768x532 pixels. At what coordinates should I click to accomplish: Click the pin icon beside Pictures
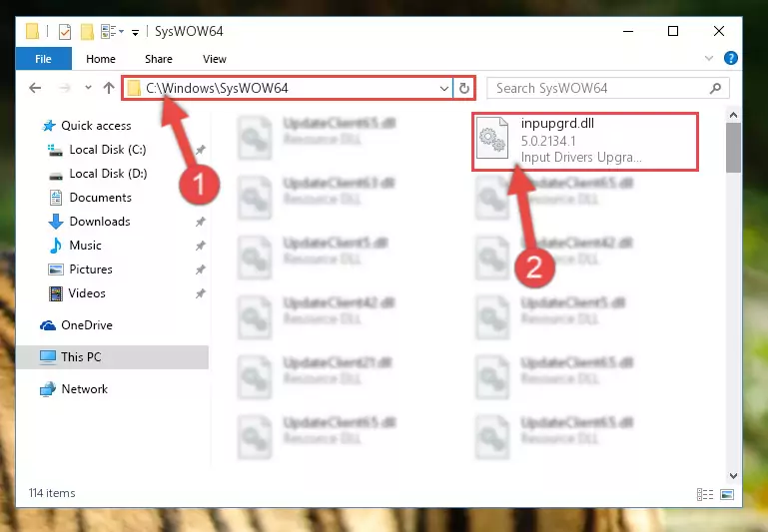[x=201, y=269]
